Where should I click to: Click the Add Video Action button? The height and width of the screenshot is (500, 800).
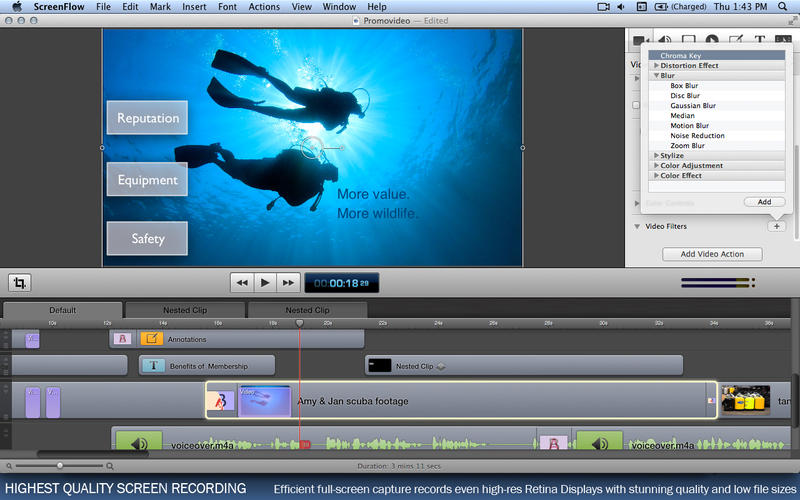click(712, 254)
